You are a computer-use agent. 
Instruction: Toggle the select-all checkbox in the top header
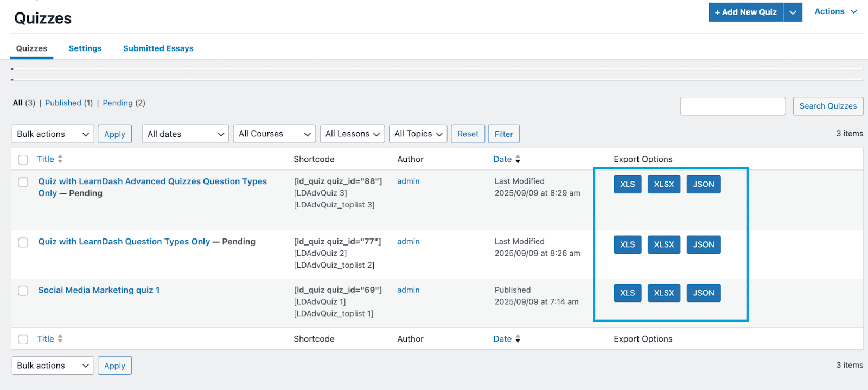point(23,160)
